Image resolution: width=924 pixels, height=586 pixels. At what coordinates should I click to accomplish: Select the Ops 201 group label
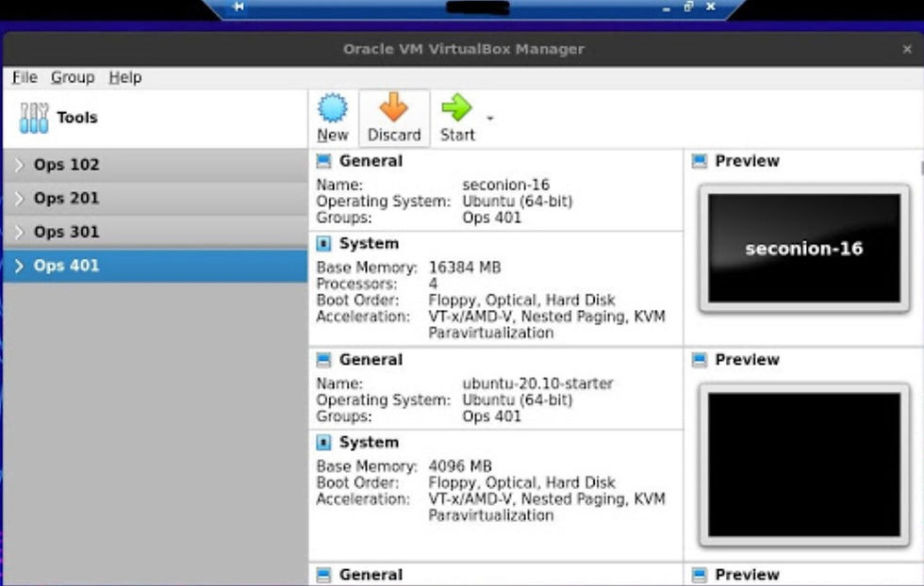pyautogui.click(x=67, y=199)
